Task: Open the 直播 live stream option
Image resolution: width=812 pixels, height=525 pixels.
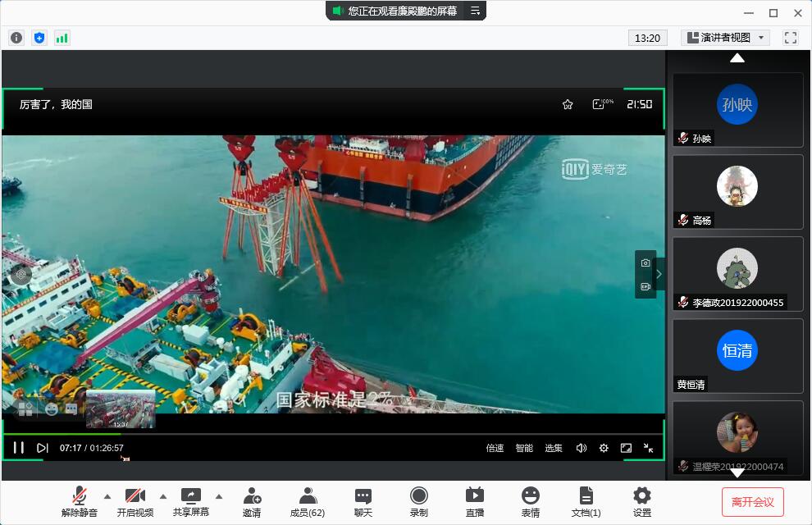Action: tap(475, 502)
